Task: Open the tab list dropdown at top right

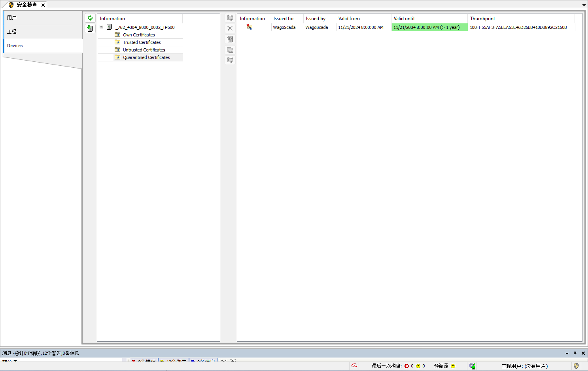Action: click(x=584, y=5)
